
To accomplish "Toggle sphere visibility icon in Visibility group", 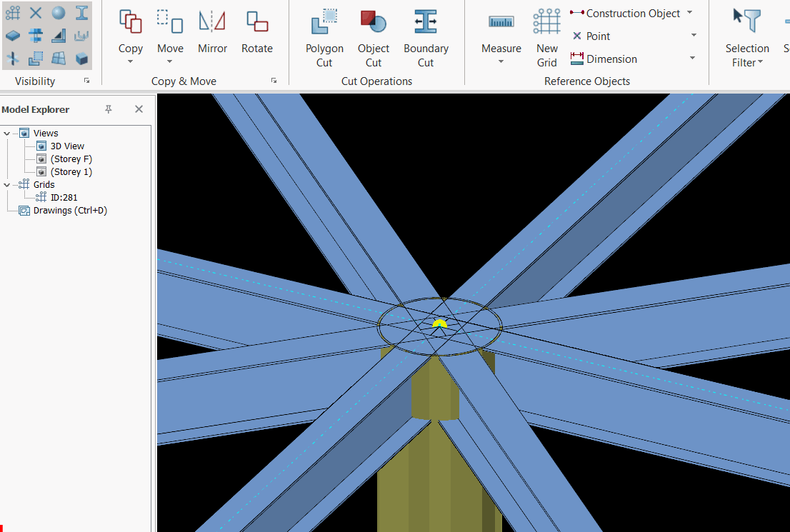I will (59, 13).
